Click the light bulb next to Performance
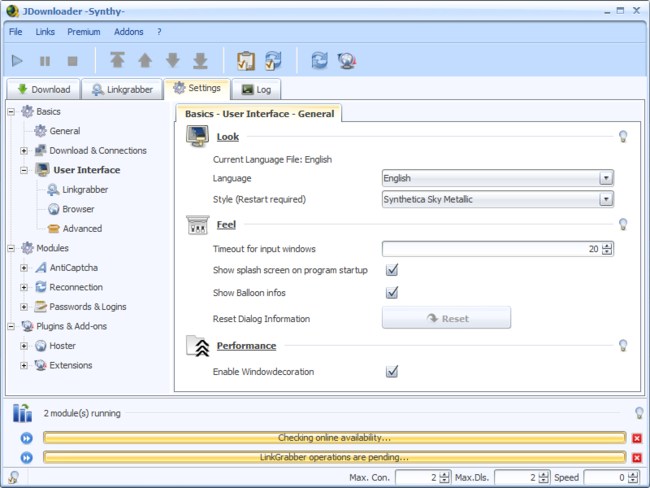Screen dimensions: 650x488 623,345
